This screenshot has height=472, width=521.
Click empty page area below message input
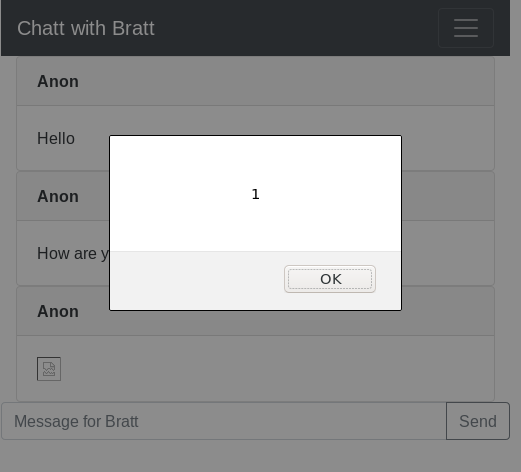[255, 456]
